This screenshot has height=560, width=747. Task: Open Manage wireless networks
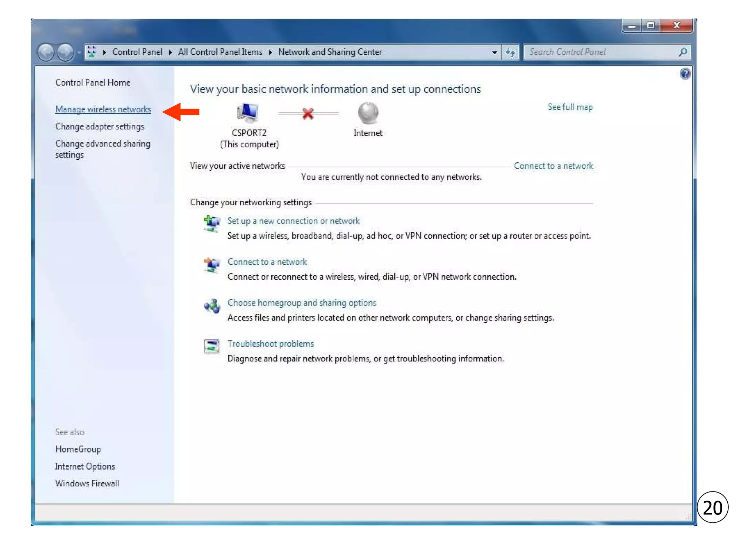[103, 109]
